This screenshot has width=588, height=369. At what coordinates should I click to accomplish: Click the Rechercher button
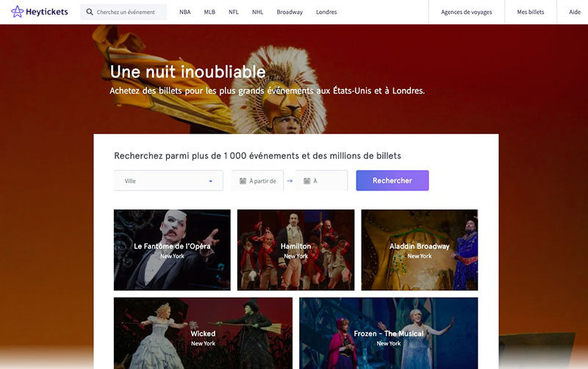point(392,181)
